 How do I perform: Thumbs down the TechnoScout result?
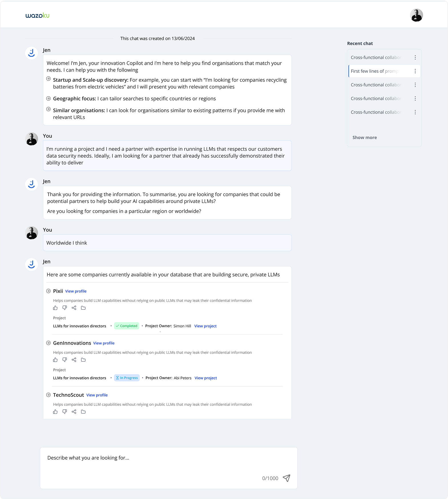click(65, 412)
